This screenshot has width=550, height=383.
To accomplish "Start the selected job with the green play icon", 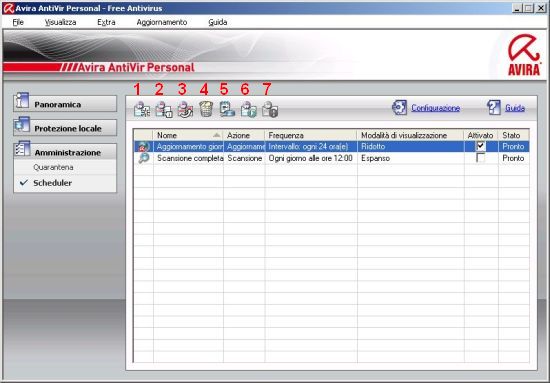I will click(x=249, y=109).
